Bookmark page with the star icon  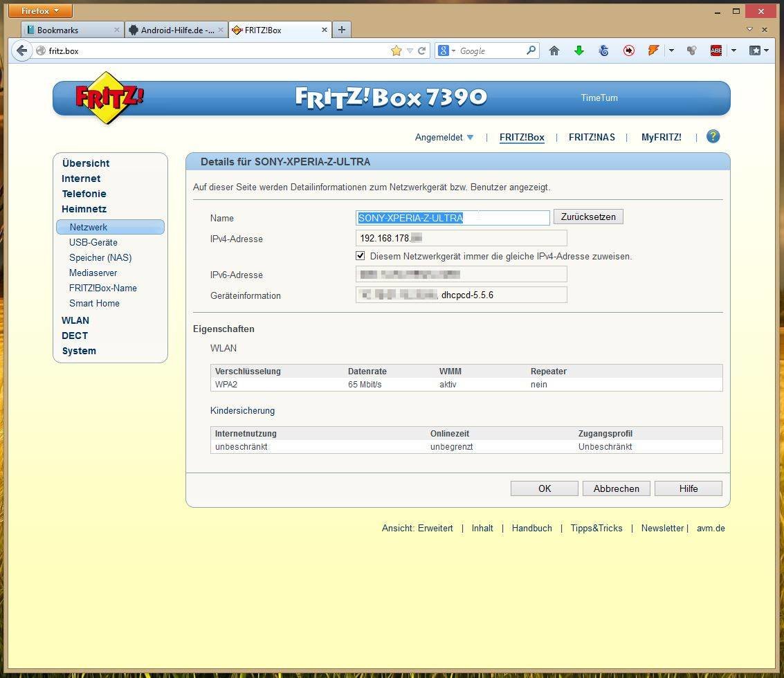coord(396,51)
